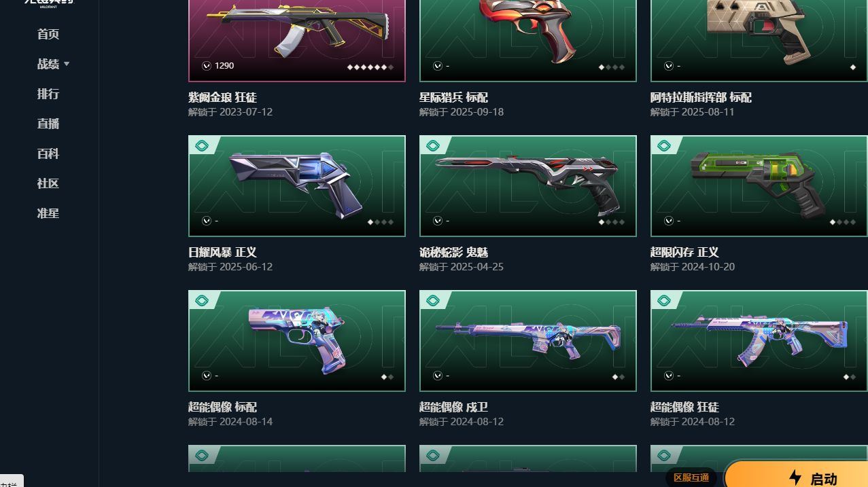Image resolution: width=868 pixels, height=487 pixels.
Task: Click the 区服互通 label
Action: pyautogui.click(x=691, y=477)
